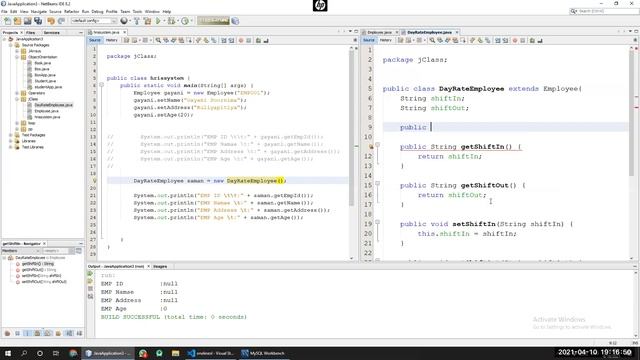
Task: Collapse the JClass package node
Action: (17, 99)
